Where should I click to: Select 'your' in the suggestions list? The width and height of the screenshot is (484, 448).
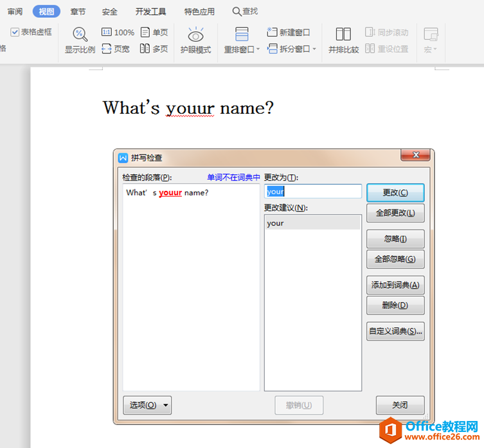click(312, 223)
